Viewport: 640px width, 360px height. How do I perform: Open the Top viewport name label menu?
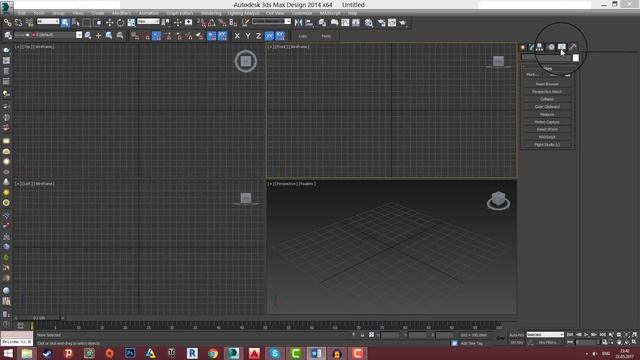26,47
